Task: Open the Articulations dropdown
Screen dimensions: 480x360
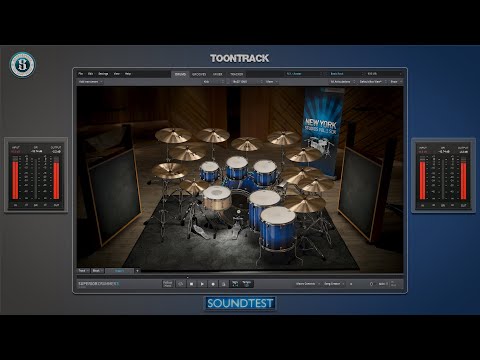Action: click(342, 82)
